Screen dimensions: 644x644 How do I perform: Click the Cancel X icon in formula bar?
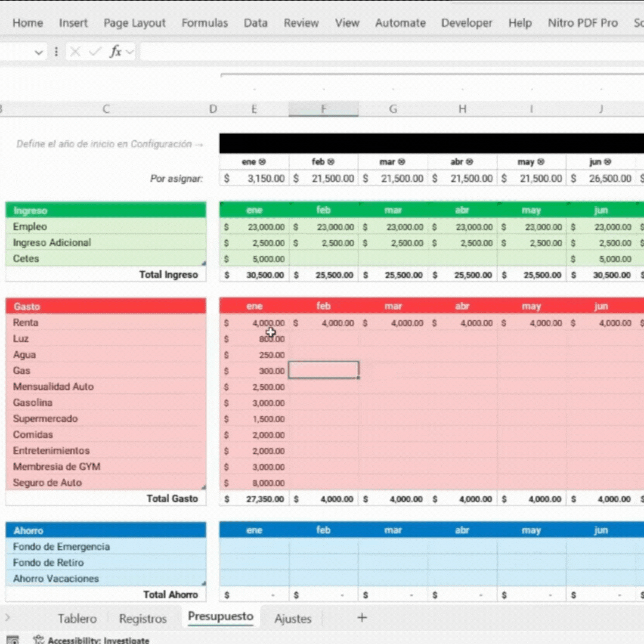point(75,52)
